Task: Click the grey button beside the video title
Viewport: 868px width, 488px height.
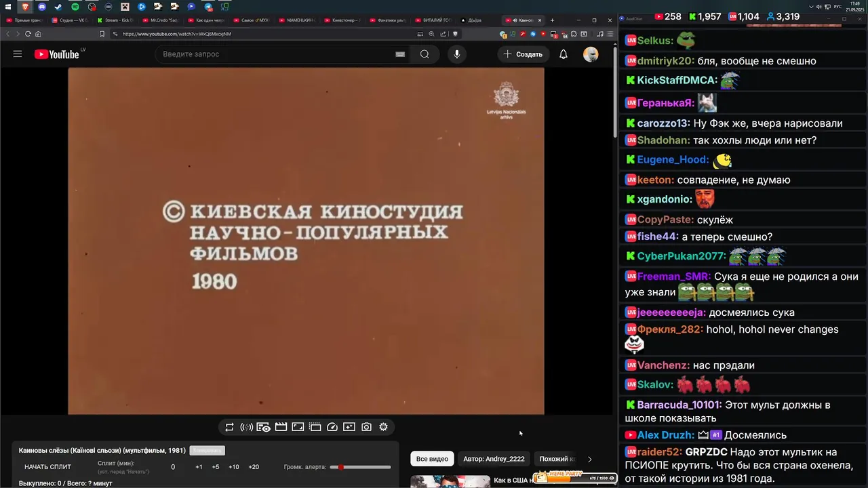Action: click(208, 451)
